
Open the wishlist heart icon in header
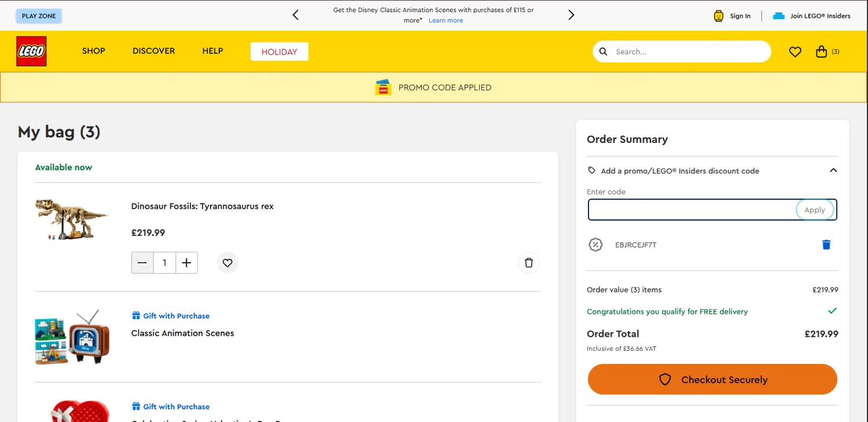[x=795, y=52]
